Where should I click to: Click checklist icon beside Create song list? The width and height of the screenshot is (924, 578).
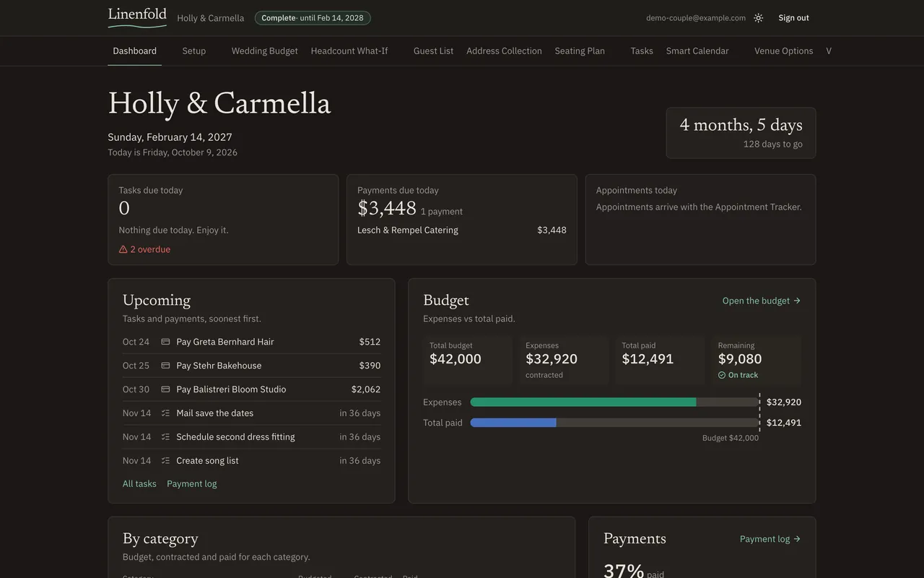coord(165,461)
